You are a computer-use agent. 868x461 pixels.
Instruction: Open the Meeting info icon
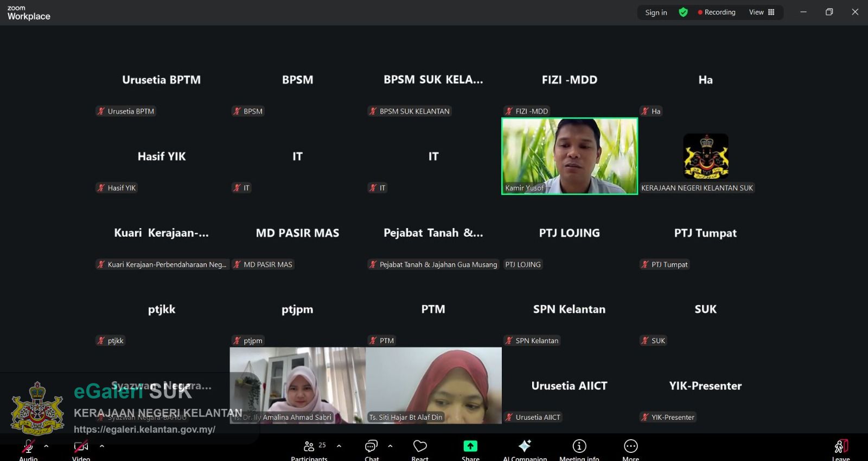[579, 446]
